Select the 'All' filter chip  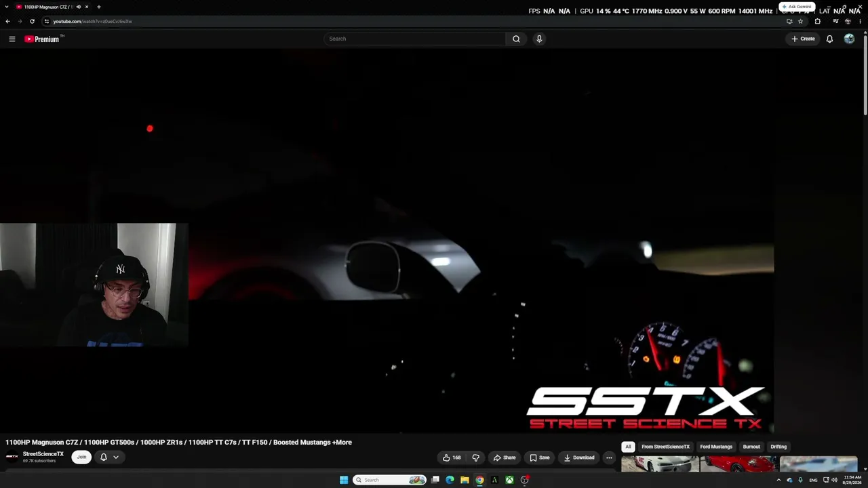(628, 447)
